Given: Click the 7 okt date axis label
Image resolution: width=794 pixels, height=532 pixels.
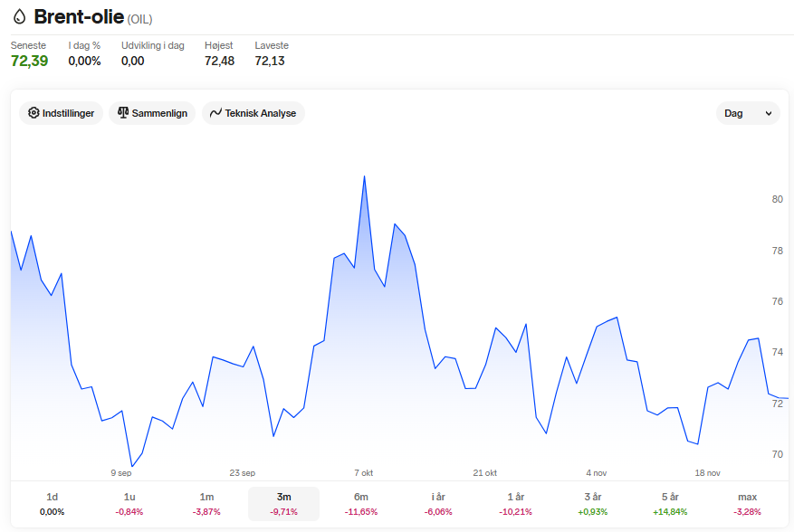Looking at the screenshot, I should [364, 473].
